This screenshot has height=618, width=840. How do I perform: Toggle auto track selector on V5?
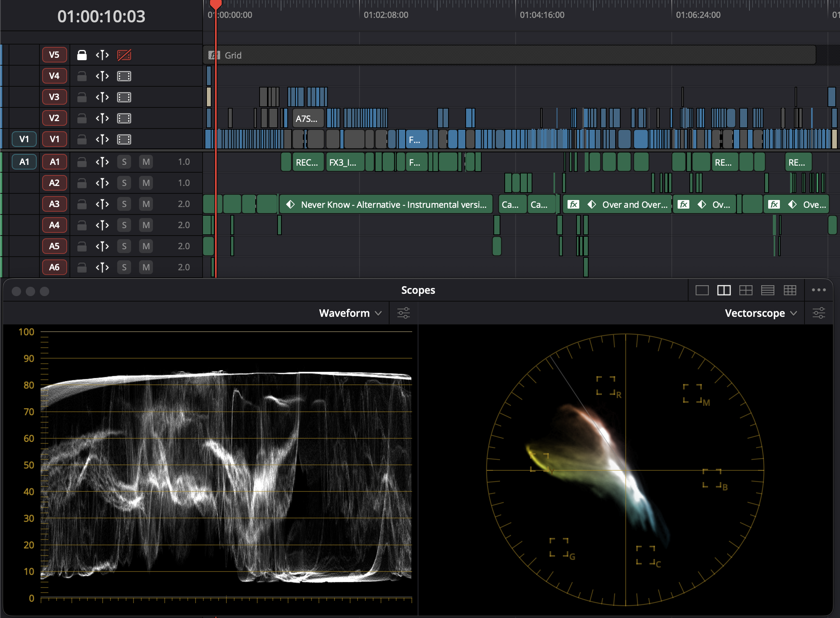tap(102, 55)
